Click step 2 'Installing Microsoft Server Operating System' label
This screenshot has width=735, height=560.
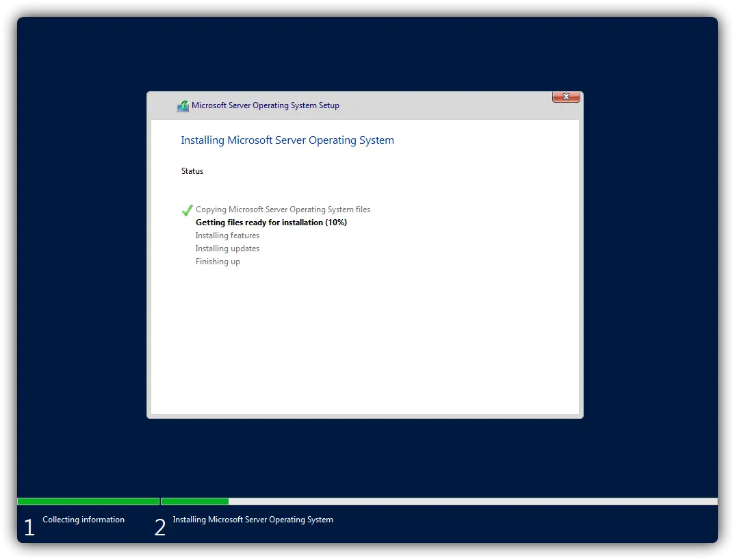pyautogui.click(x=253, y=520)
